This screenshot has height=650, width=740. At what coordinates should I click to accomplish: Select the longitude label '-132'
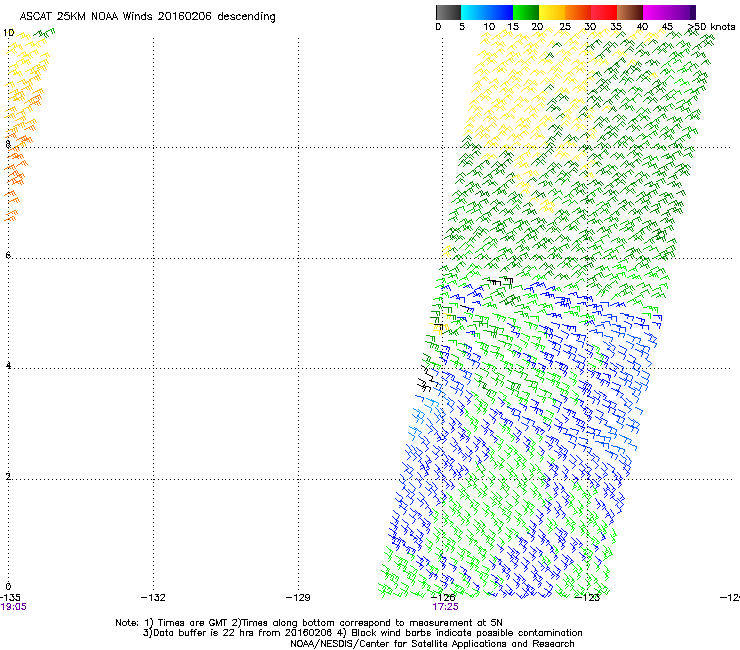click(x=153, y=598)
